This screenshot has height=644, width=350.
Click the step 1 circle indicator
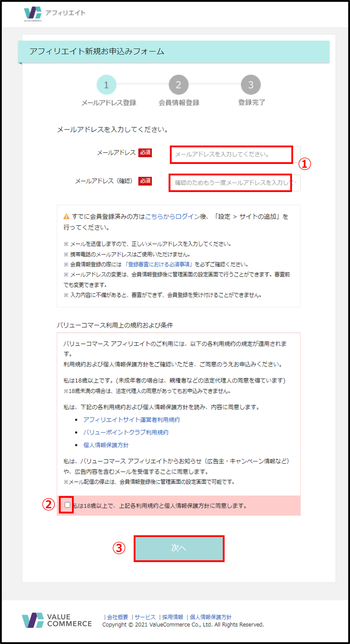pyautogui.click(x=106, y=85)
